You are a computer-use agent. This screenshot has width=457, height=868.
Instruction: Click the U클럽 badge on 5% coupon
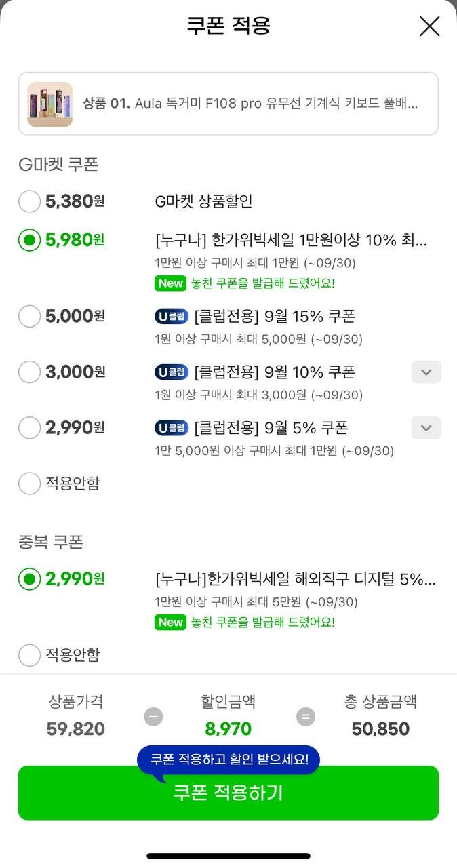tap(171, 428)
